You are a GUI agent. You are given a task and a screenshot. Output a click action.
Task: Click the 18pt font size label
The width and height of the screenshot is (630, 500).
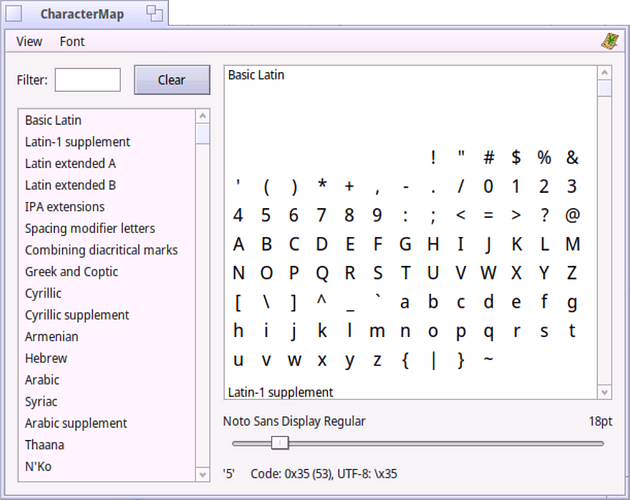(x=600, y=421)
